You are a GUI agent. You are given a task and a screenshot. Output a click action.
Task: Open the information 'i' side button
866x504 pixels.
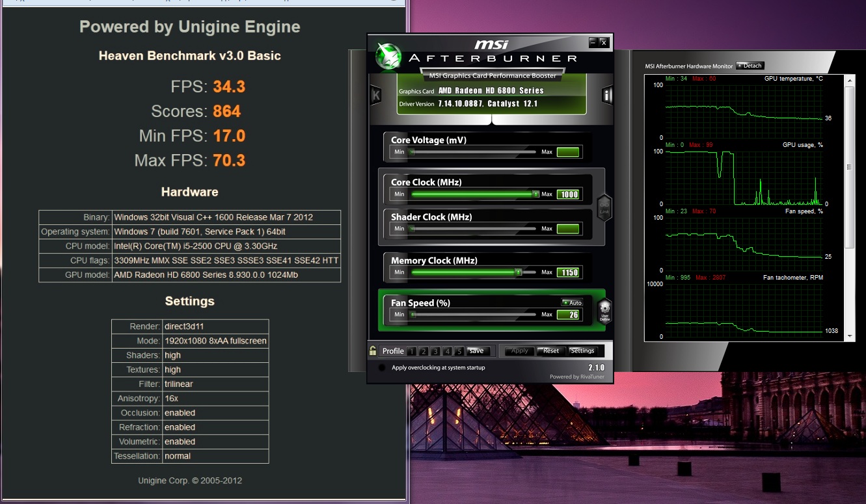[608, 96]
